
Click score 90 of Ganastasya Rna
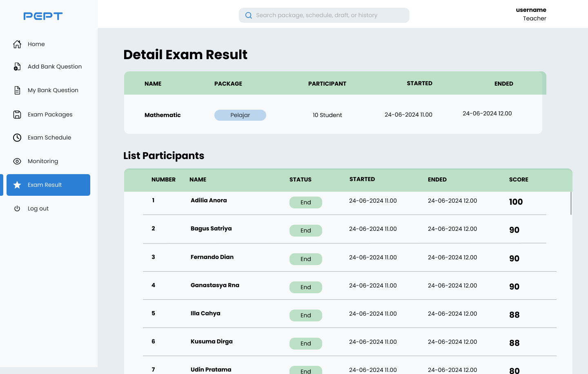514,287
